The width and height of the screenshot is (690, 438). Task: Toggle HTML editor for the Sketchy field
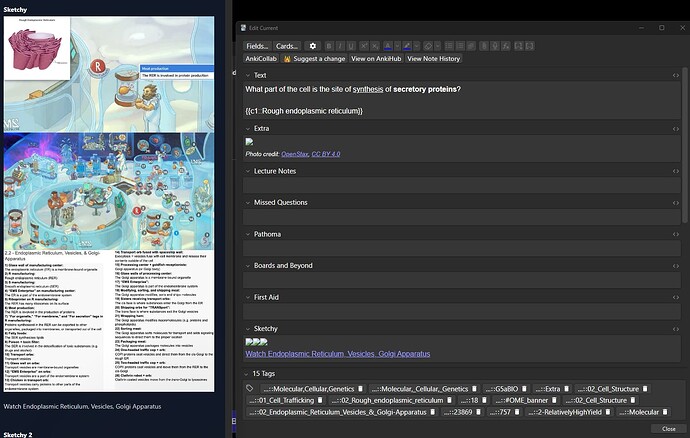(x=675, y=329)
